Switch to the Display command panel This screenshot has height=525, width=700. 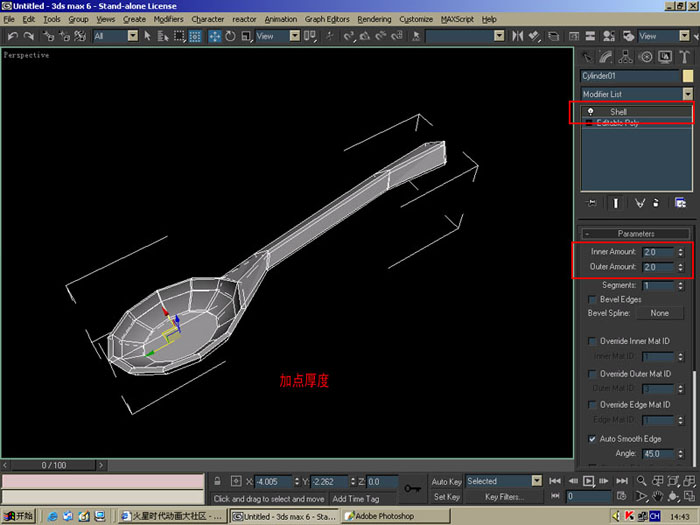(665, 57)
